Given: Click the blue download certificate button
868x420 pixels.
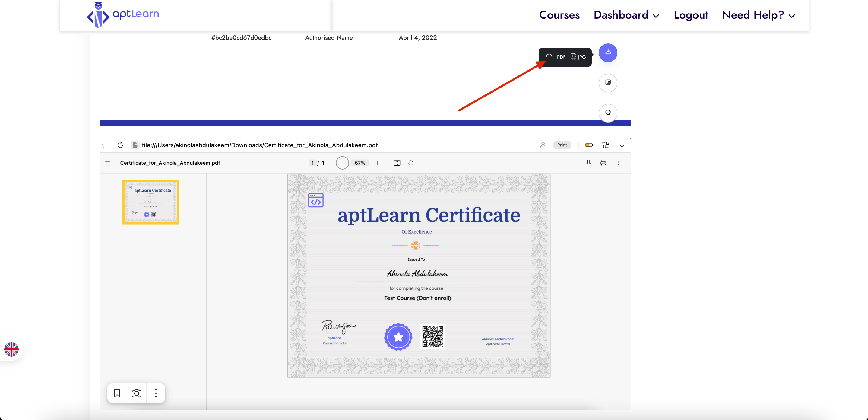Looking at the screenshot, I should pyautogui.click(x=608, y=52).
